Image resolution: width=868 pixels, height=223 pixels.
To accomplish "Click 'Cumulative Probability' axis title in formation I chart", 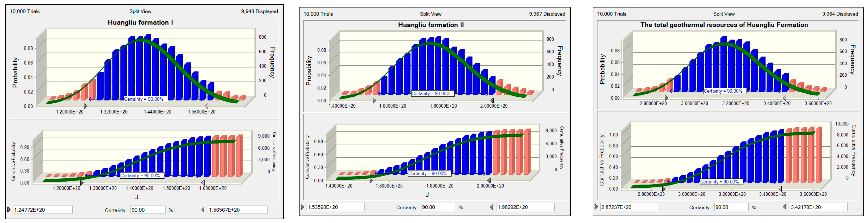I will tap(13, 161).
